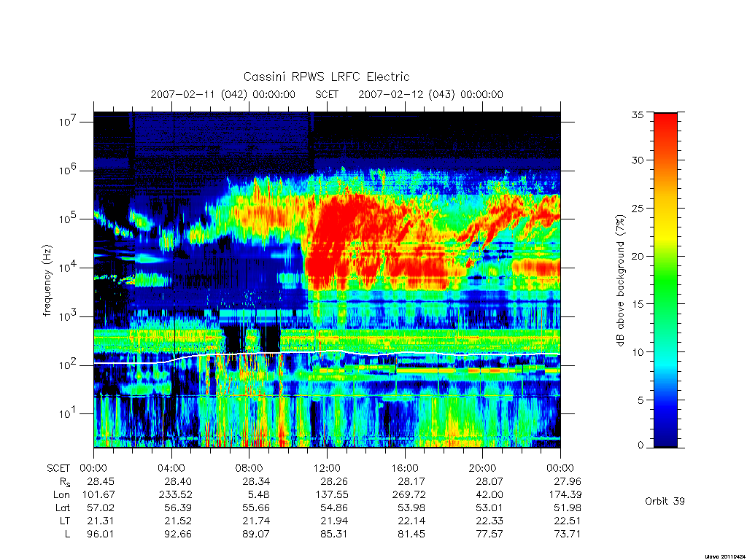Click the Rs value '28.17'
This screenshot has width=747, height=560.
pos(411,481)
